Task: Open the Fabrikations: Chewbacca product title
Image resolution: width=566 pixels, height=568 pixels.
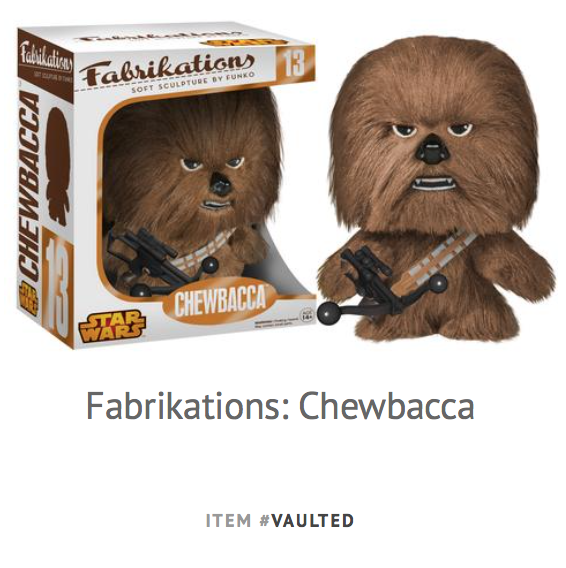Action: 280,406
